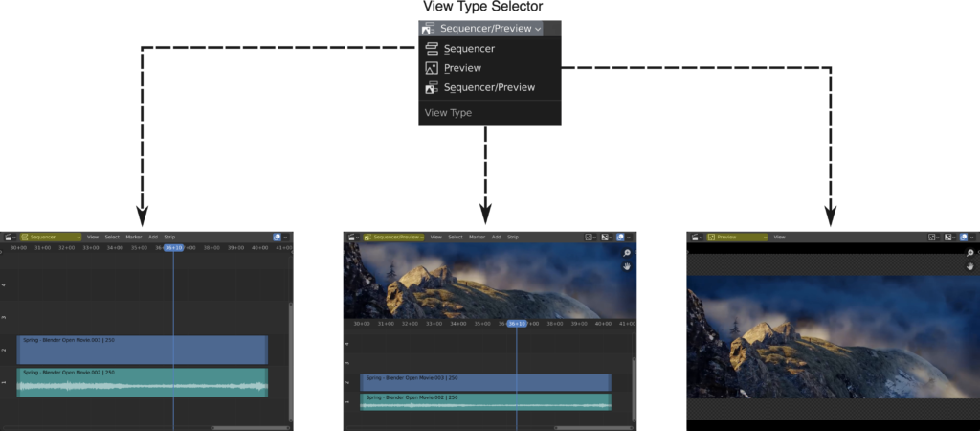Click the Sequencer menu entry's strips icon
The width and height of the screenshot is (980, 431).
tap(432, 49)
